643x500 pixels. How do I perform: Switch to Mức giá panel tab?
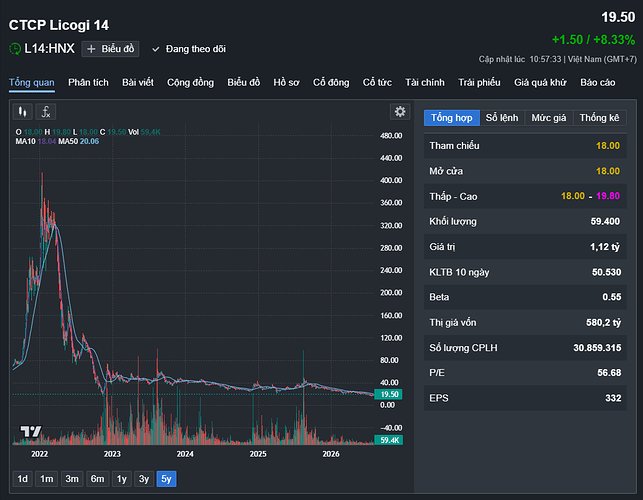tap(549, 118)
